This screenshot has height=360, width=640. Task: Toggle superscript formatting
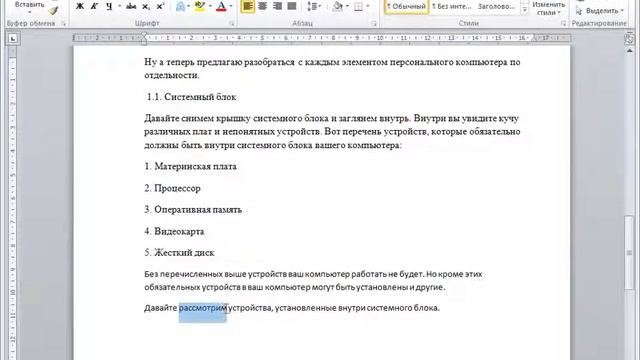point(160,6)
